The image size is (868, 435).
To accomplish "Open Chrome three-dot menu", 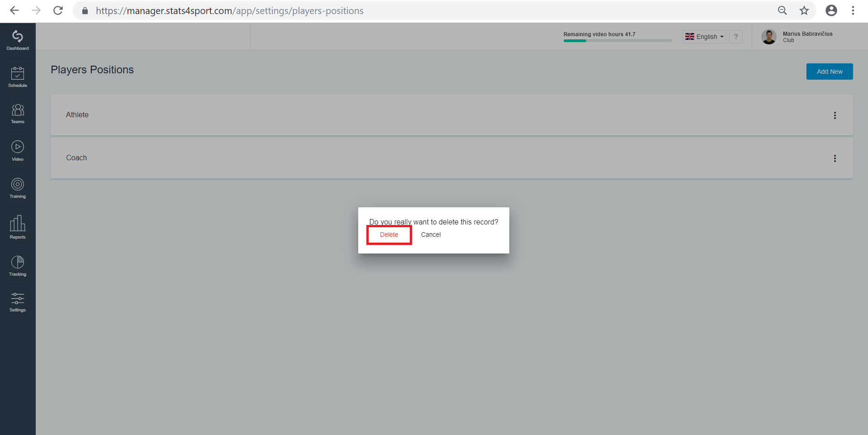I will pos(853,10).
